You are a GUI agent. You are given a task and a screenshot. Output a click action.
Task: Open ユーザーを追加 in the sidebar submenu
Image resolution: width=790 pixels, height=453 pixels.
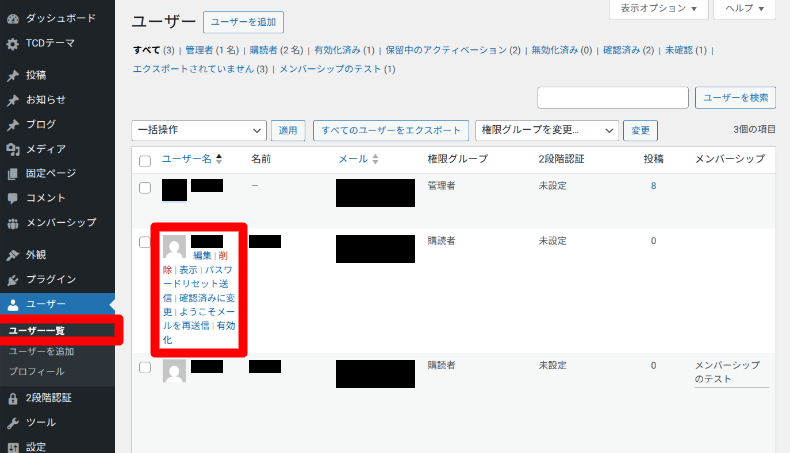click(41, 351)
